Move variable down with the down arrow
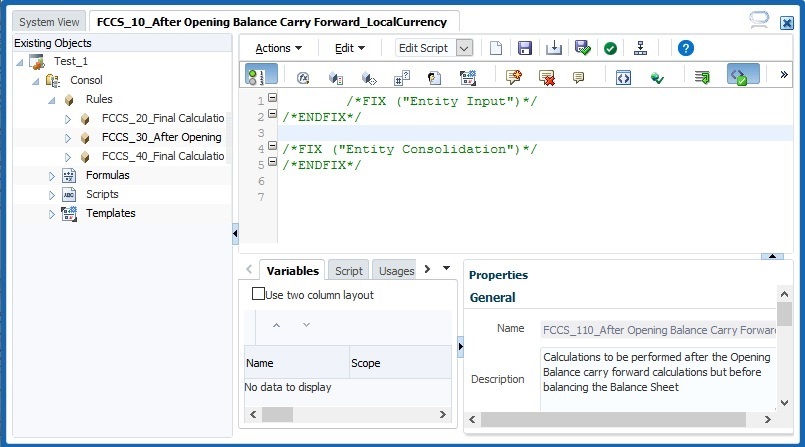The image size is (805, 447). (306, 325)
